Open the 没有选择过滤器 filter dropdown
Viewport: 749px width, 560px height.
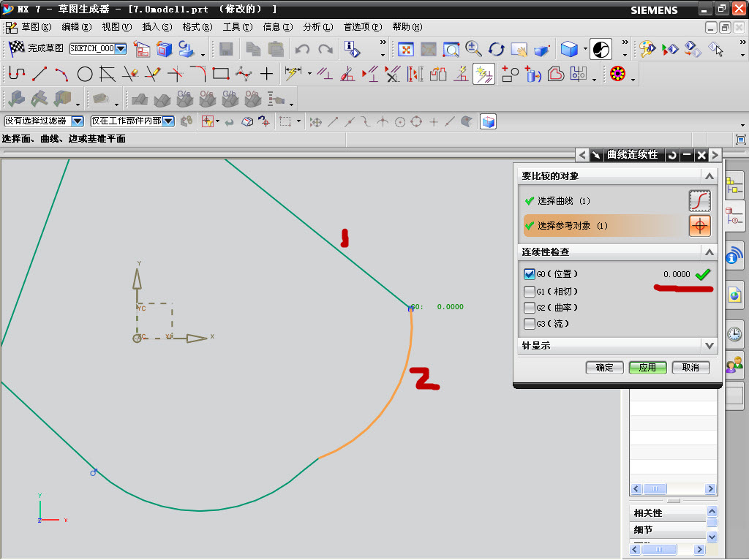click(x=78, y=121)
